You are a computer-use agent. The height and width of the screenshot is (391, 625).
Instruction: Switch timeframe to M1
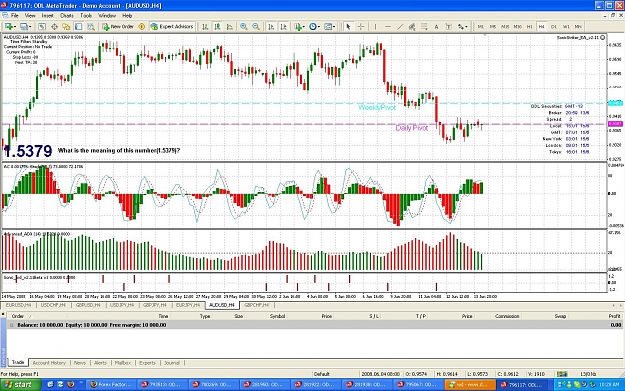tap(481, 27)
